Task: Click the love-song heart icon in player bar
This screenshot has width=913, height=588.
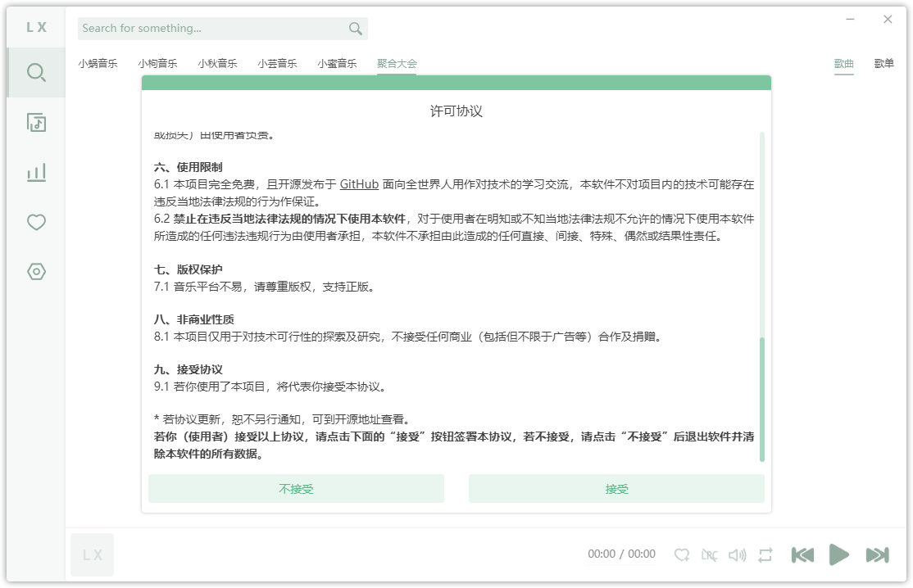Action: pos(682,554)
